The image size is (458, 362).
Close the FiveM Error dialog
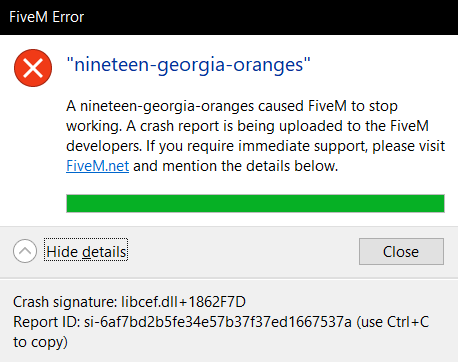tap(401, 251)
